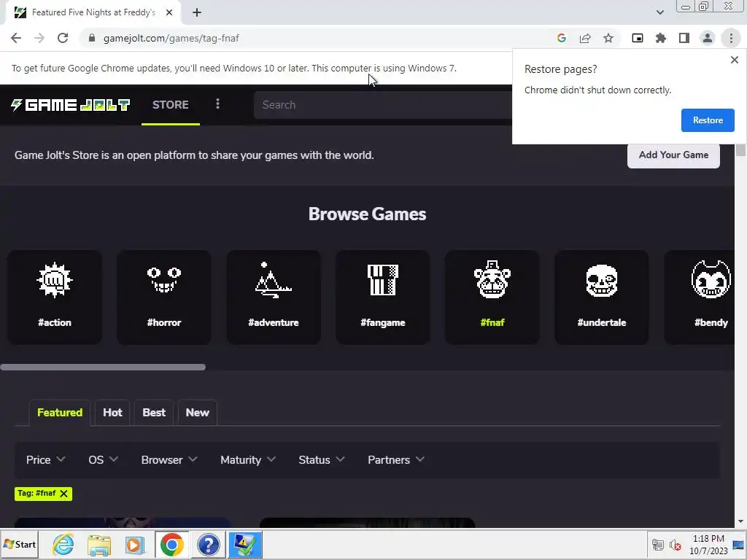Click the Restore button
747x560 pixels.
[x=708, y=120]
